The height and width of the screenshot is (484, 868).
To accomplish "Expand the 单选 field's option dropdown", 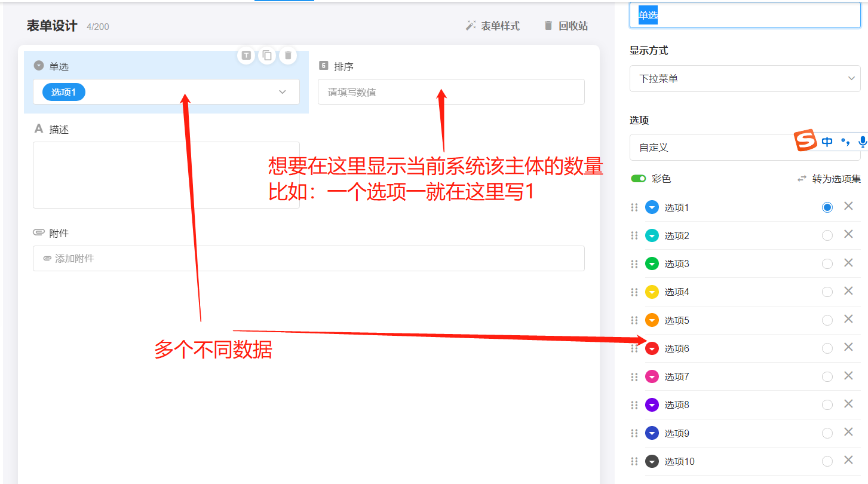I will tap(281, 91).
